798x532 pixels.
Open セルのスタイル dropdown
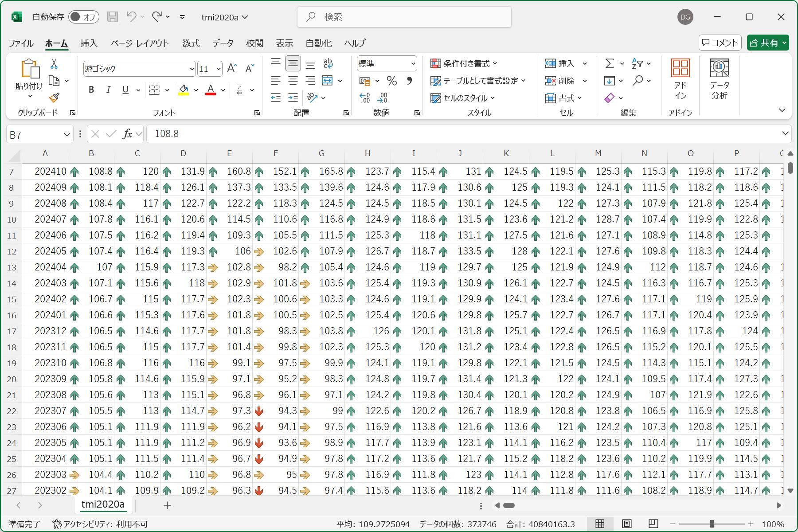463,98
